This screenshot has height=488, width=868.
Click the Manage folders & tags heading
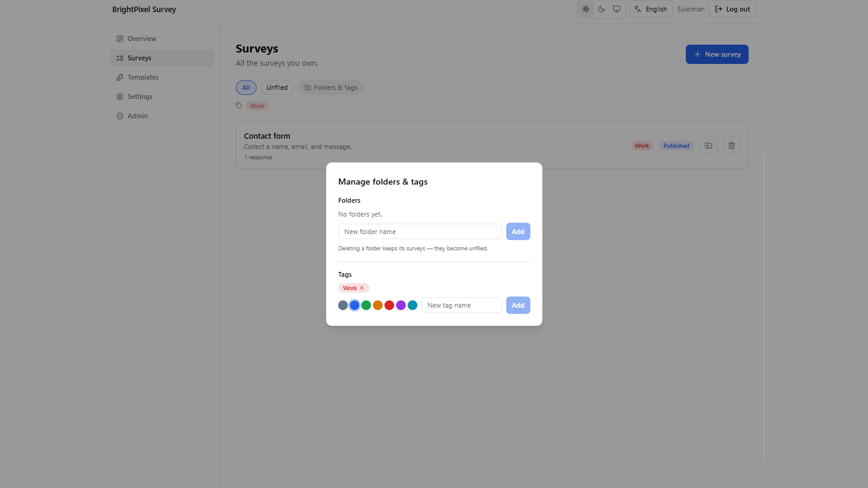pyautogui.click(x=383, y=182)
